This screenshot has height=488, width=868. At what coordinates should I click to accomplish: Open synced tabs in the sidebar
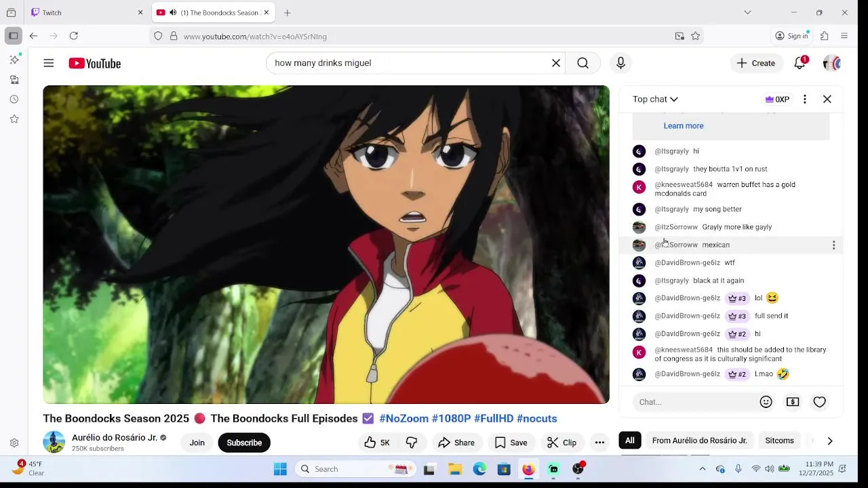click(x=14, y=79)
